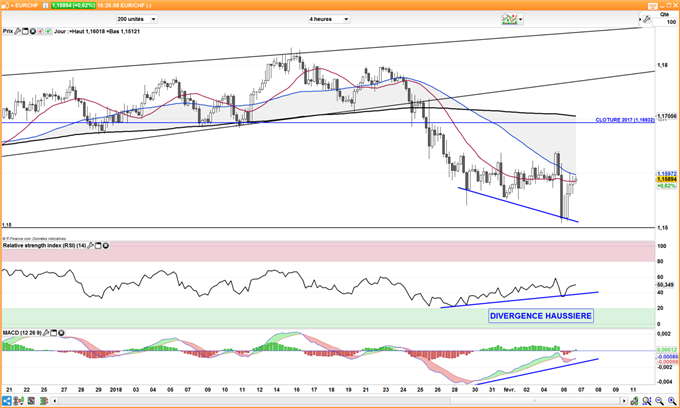Viewport: 680px width, 408px height.
Task: Open RSI indicator wrench settings
Action: click(x=91, y=245)
